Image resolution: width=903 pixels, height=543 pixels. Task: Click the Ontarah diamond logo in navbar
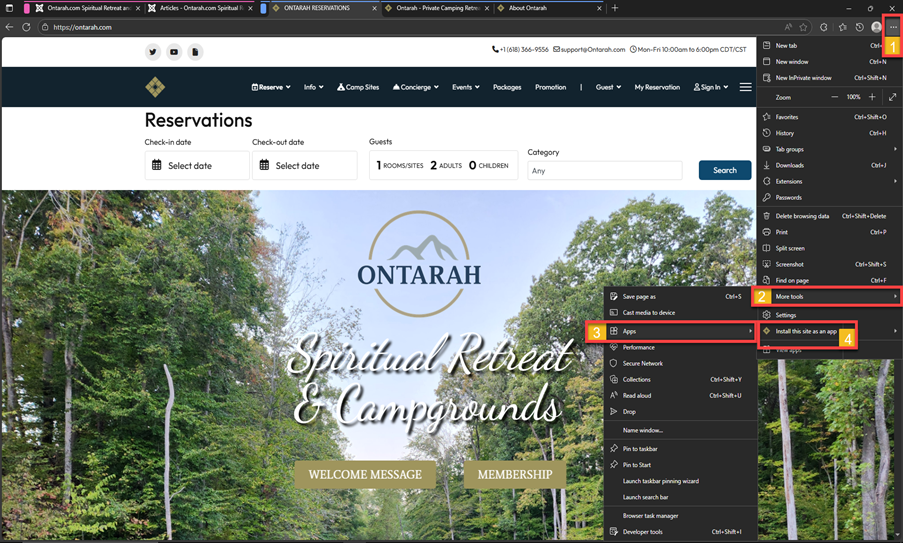(155, 87)
